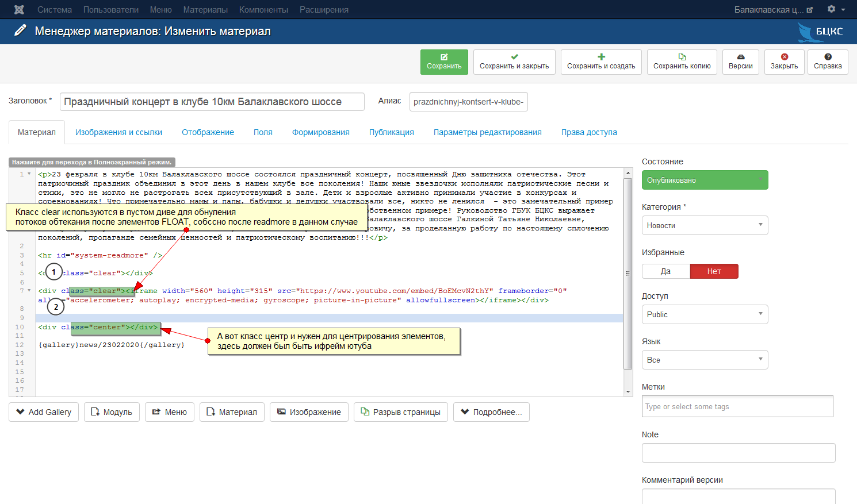Image resolution: width=857 pixels, height=504 pixels.
Task: Open the Меню menu in top bar
Action: (161, 10)
